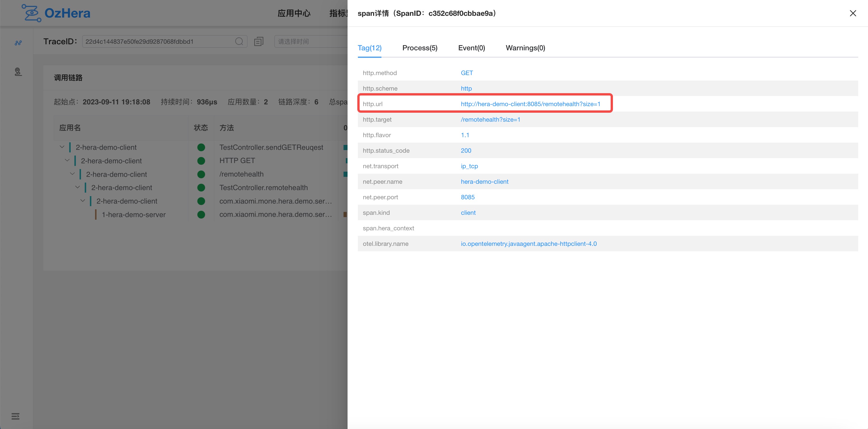The height and width of the screenshot is (429, 868).
Task: Click green status dot of 1-hera-demo-server
Action: 201,215
